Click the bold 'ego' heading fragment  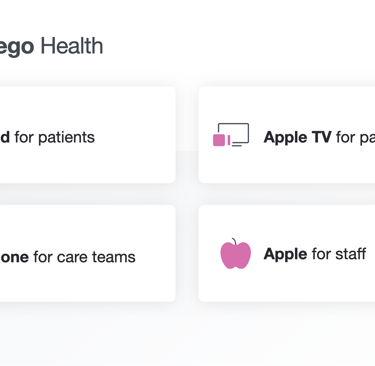(17, 47)
